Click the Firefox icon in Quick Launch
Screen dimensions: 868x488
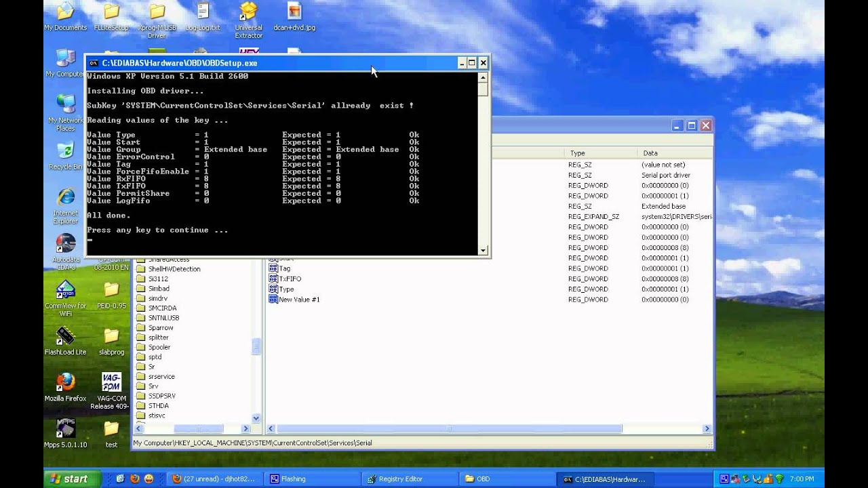click(x=134, y=479)
